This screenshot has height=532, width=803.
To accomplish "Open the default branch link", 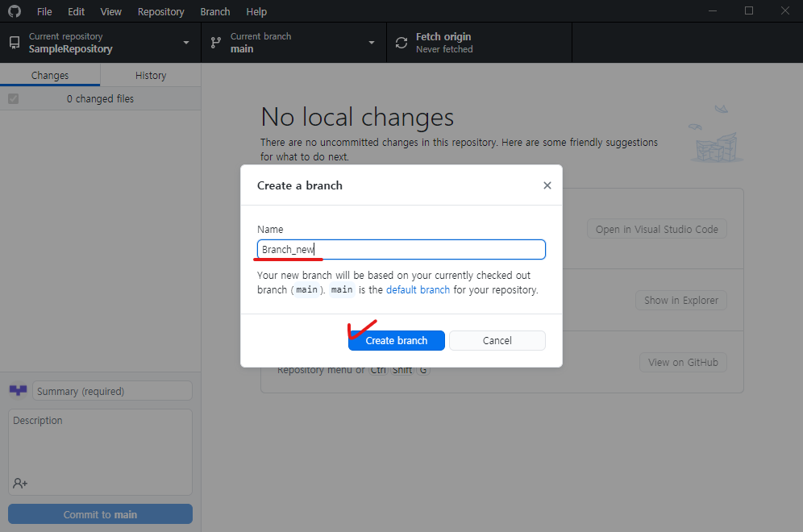I will point(418,290).
